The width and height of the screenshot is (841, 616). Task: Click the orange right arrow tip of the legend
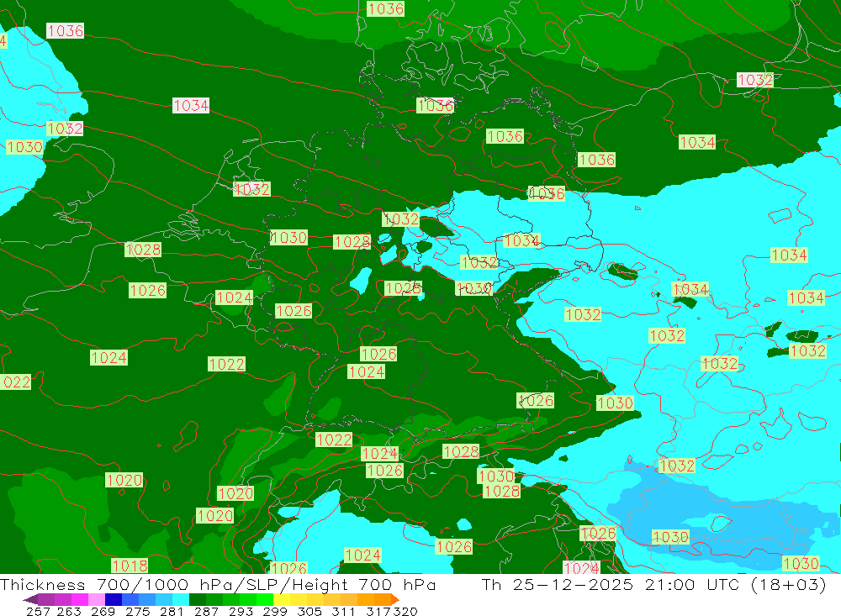pyautogui.click(x=394, y=599)
